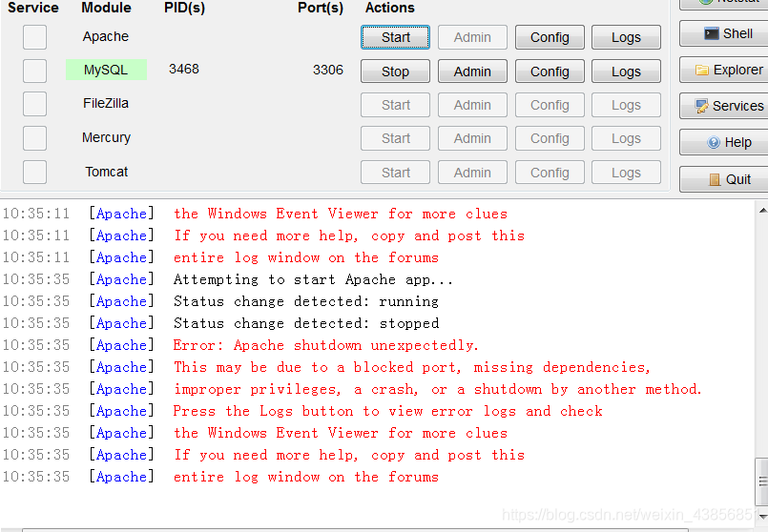Stop the MySQL module
This screenshot has width=768, height=532.
click(x=395, y=72)
